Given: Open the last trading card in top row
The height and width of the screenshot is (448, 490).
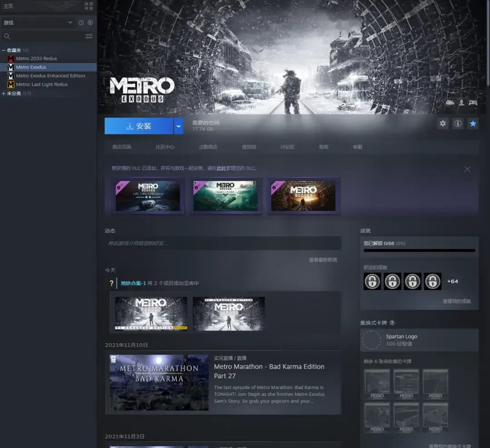Looking at the screenshot, I should pyautogui.click(x=435, y=384).
